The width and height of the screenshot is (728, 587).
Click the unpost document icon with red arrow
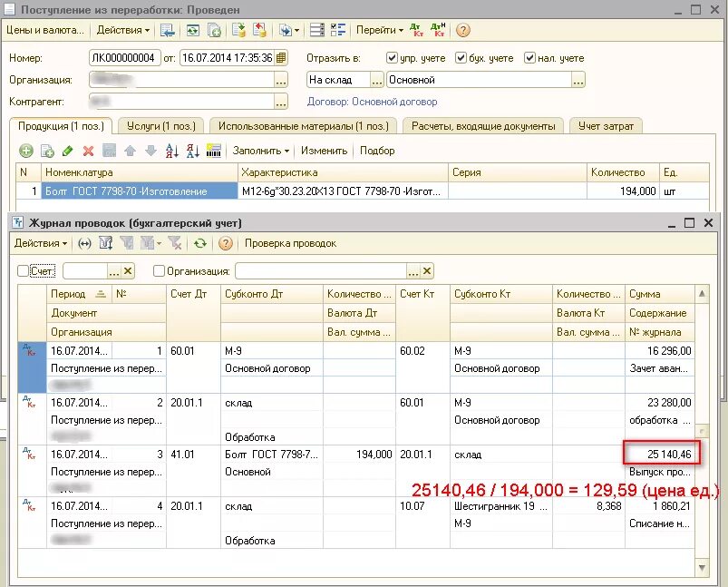(259, 30)
